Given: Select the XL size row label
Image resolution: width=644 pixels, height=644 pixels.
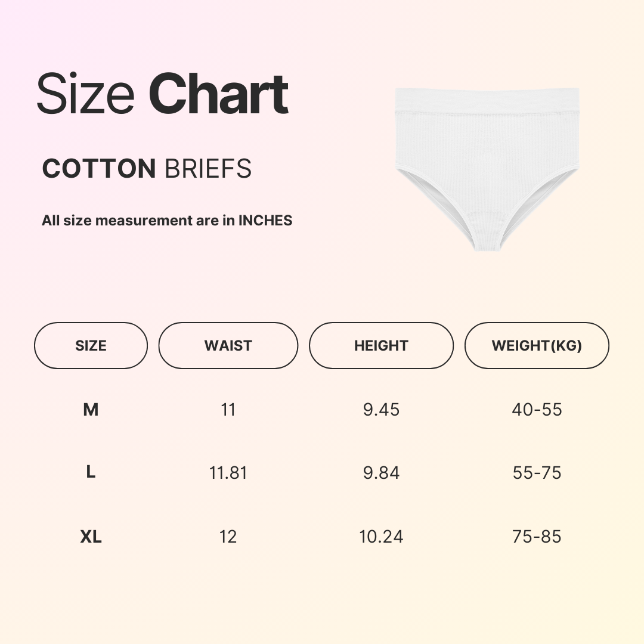Looking at the screenshot, I should [x=91, y=537].
